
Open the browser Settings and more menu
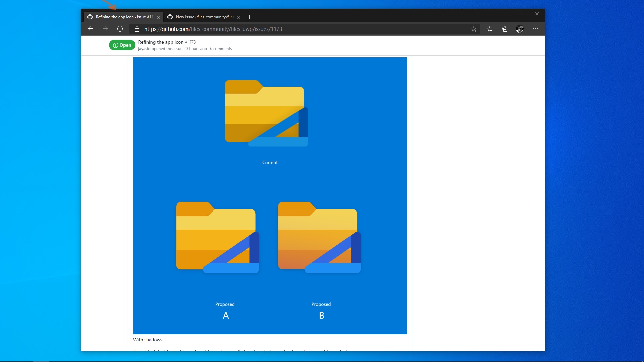(535, 29)
